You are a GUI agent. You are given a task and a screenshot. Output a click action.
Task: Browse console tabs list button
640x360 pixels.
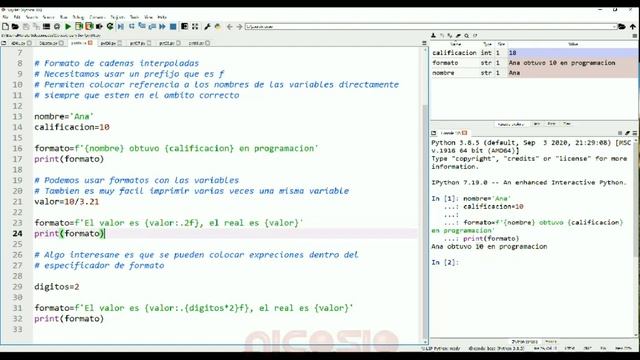point(433,133)
